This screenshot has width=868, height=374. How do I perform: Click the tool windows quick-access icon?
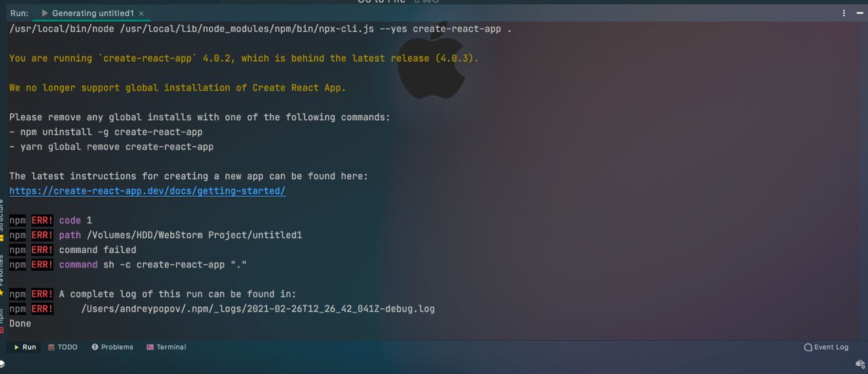(x=3, y=364)
